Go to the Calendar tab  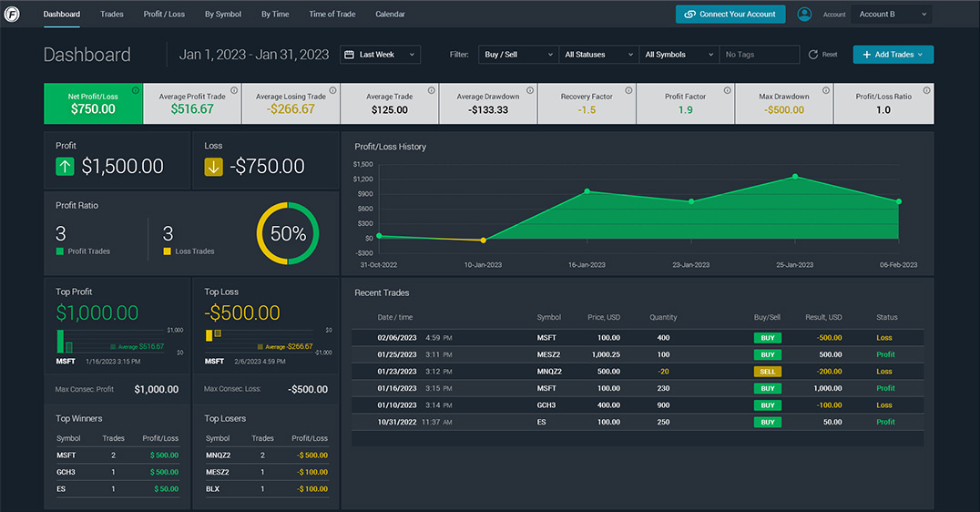[x=390, y=14]
